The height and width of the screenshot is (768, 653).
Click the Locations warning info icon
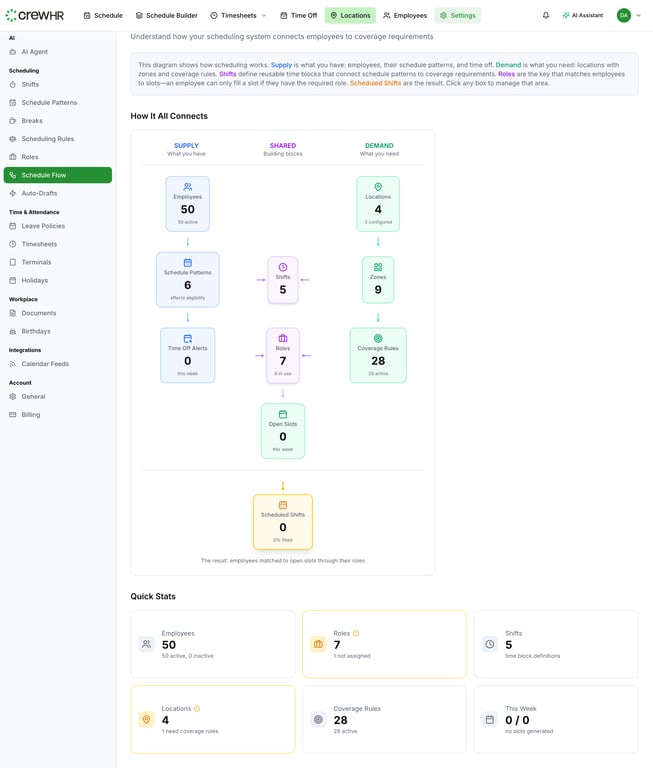point(196,708)
